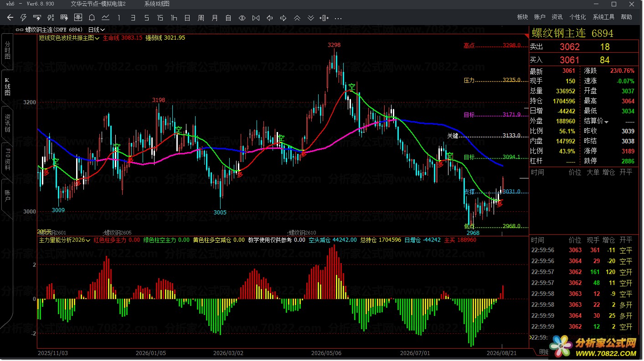The width and height of the screenshot is (644, 361).
Task: Select the 15-minute period button
Action: pyautogui.click(x=160, y=18)
